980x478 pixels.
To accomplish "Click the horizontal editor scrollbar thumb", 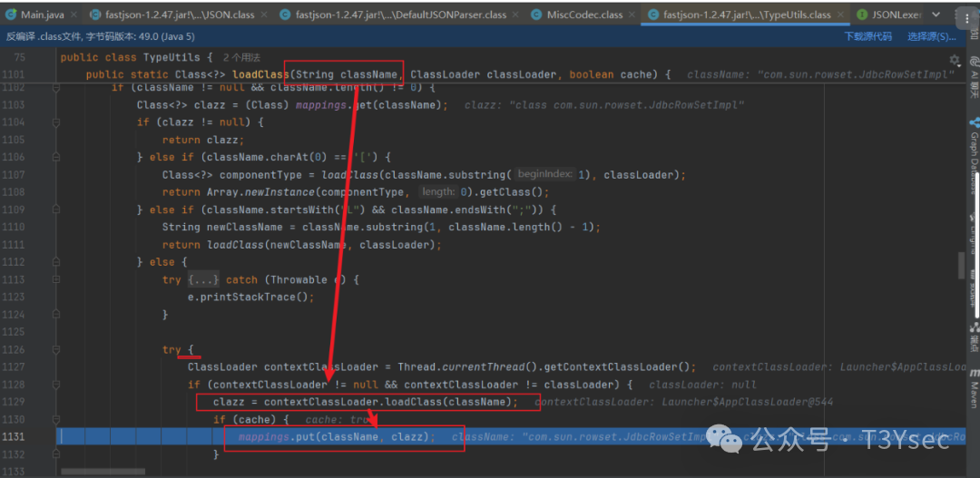I will 103,472.
